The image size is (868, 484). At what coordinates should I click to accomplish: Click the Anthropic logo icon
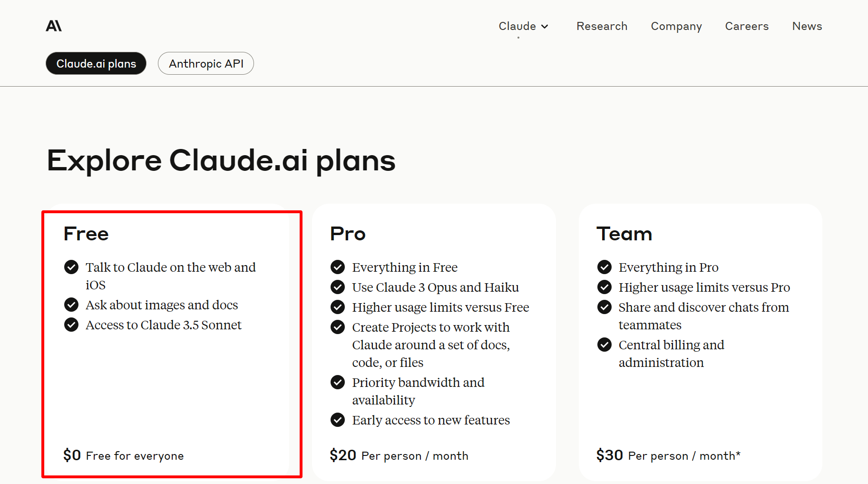coord(54,26)
